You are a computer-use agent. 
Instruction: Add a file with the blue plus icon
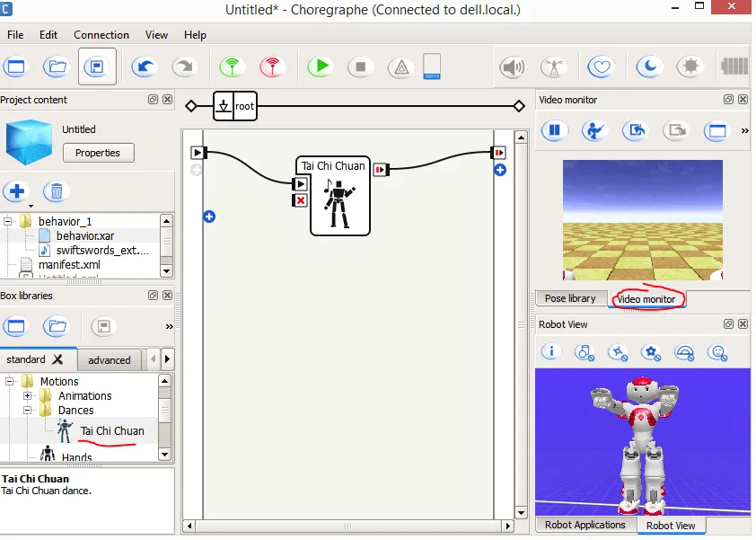click(x=16, y=191)
